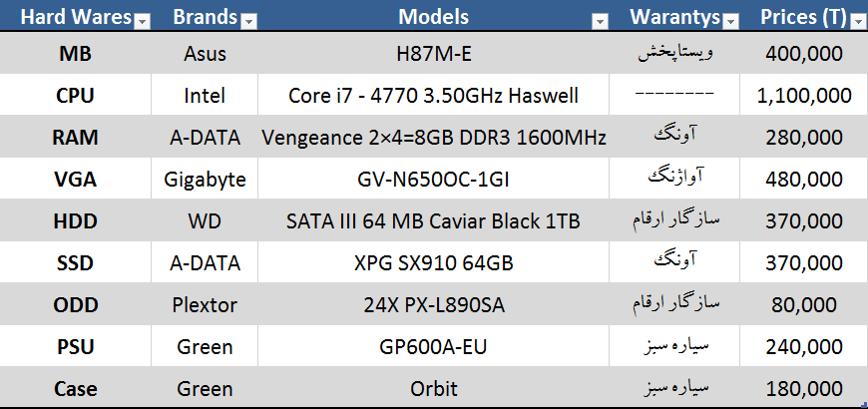The height and width of the screenshot is (409, 868).
Task: Select the MB hardware cell
Action: pos(76,54)
